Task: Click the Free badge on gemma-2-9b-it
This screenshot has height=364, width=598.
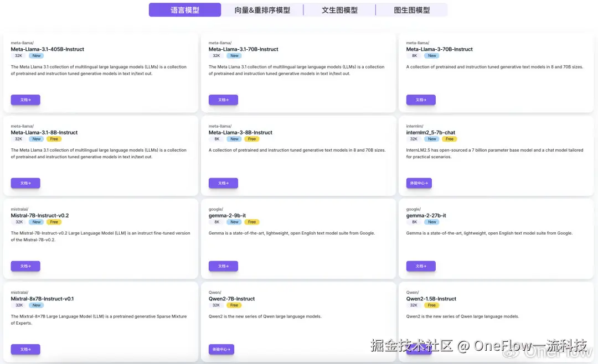Action: 252,222
